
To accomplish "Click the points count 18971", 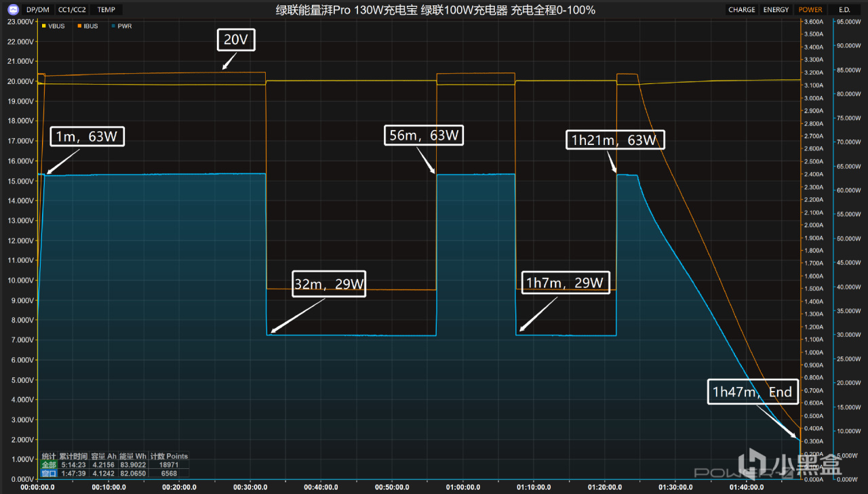I will pos(169,465).
